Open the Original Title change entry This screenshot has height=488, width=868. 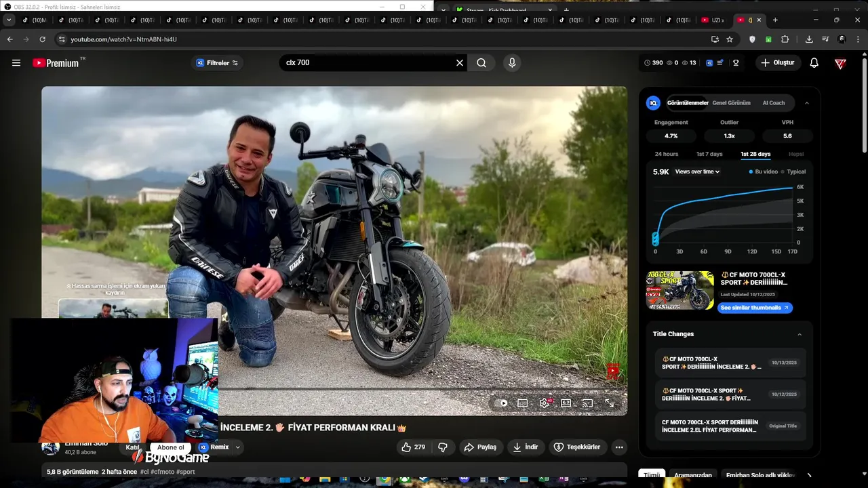730,426
